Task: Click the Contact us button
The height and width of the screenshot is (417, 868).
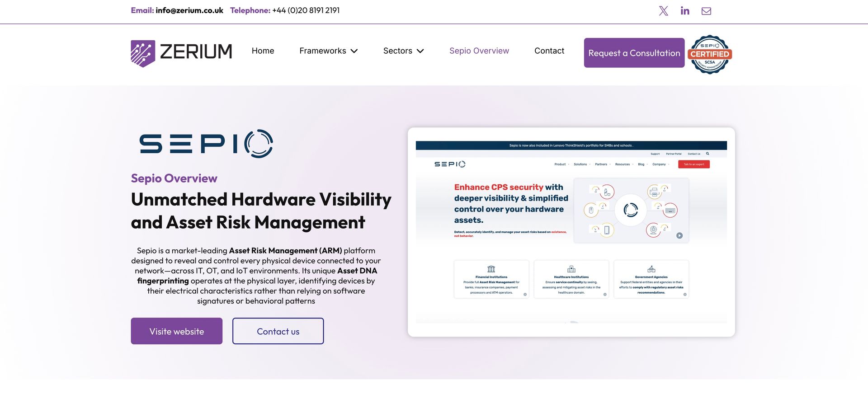Action: 278,331
